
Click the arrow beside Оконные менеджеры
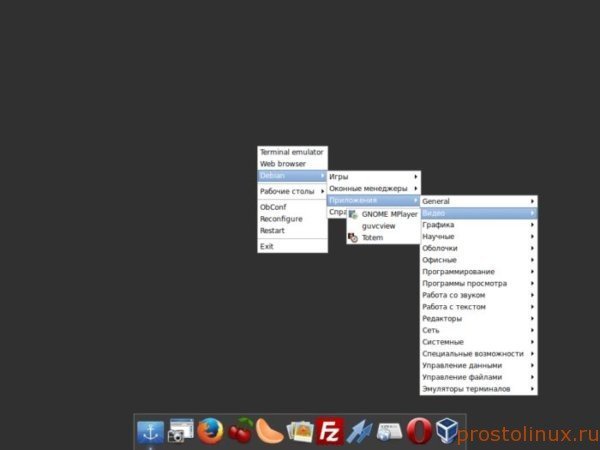coord(416,189)
